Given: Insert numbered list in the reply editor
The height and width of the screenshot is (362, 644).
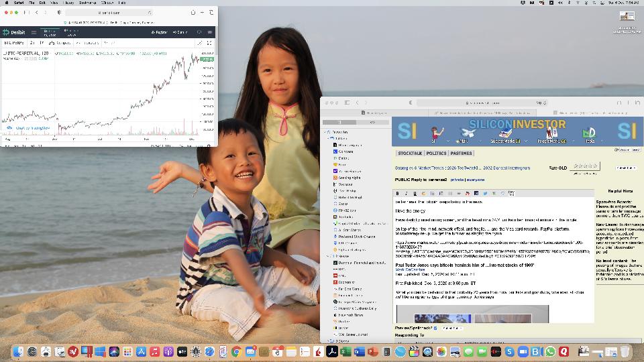Looking at the screenshot, I should (x=441, y=193).
